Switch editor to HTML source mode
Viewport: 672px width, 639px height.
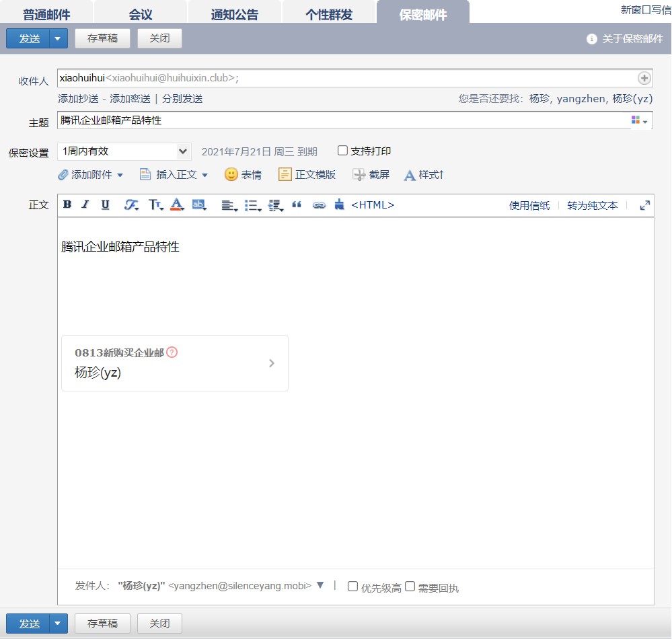point(373,205)
